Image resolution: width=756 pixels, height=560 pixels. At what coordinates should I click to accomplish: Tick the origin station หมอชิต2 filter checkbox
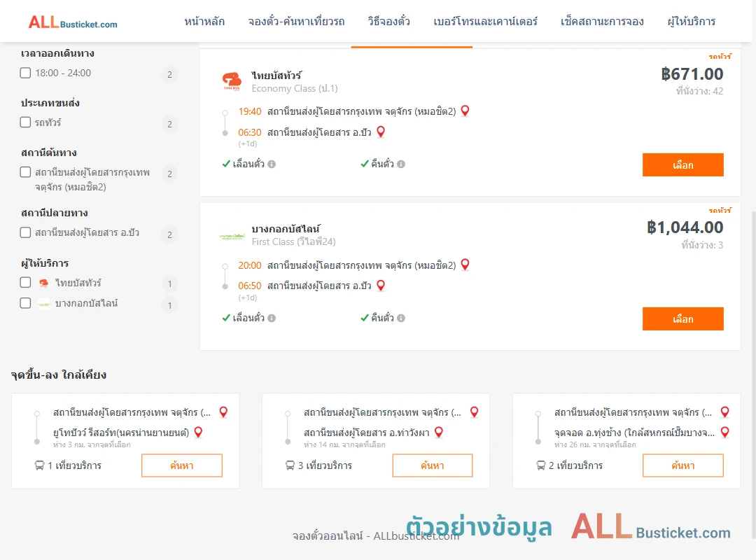[26, 172]
